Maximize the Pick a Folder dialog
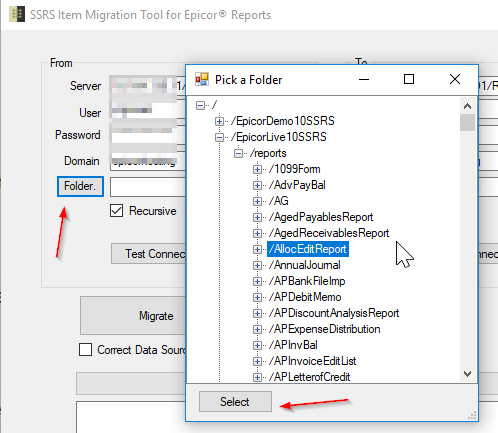 (x=409, y=79)
